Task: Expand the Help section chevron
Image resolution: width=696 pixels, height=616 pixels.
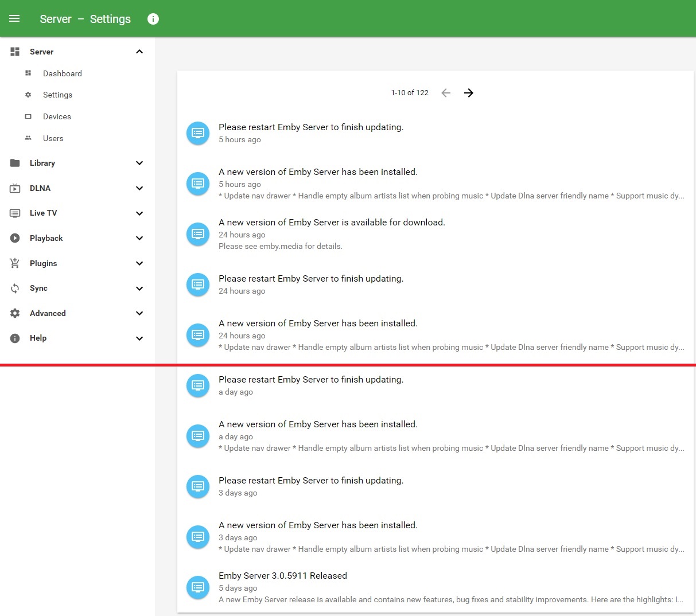Action: 139,338
